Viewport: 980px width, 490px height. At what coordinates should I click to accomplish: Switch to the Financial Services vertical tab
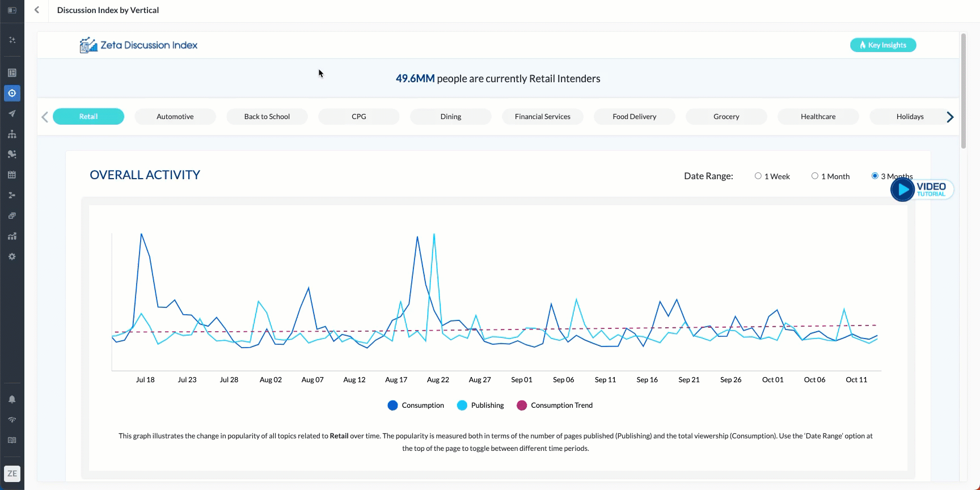pos(542,116)
